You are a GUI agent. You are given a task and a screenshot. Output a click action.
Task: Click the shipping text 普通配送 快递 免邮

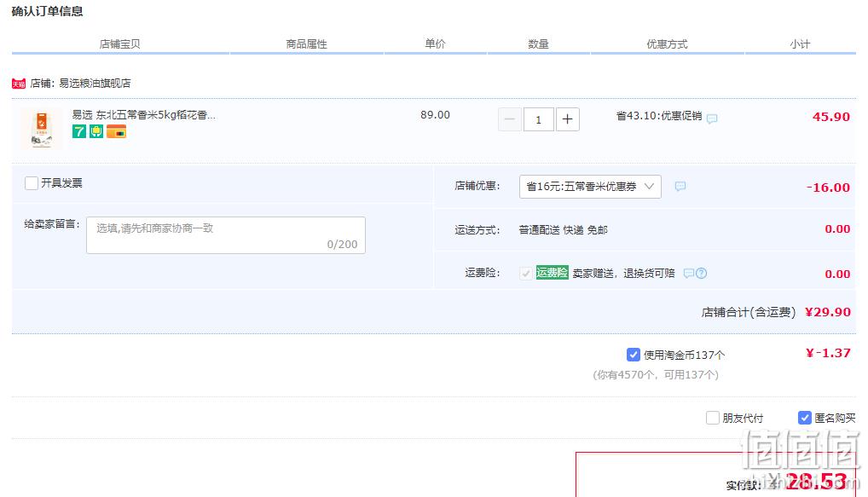pyautogui.click(x=563, y=229)
